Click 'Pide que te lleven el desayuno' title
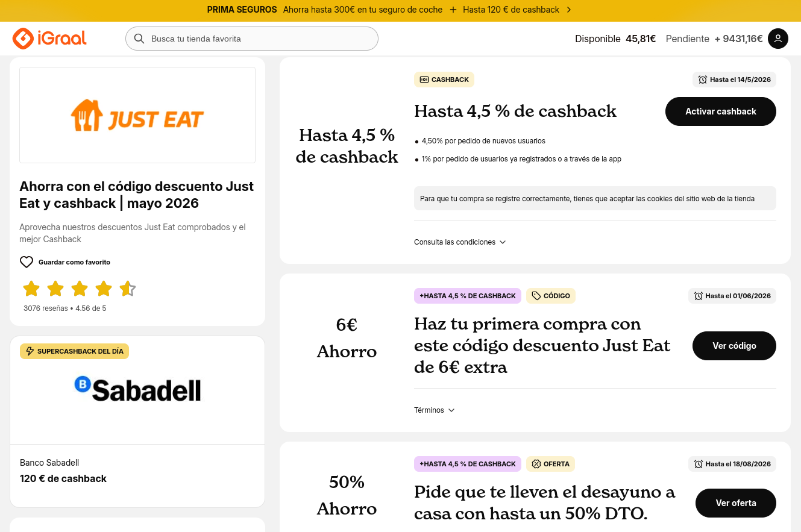This screenshot has width=801, height=532. (x=545, y=503)
